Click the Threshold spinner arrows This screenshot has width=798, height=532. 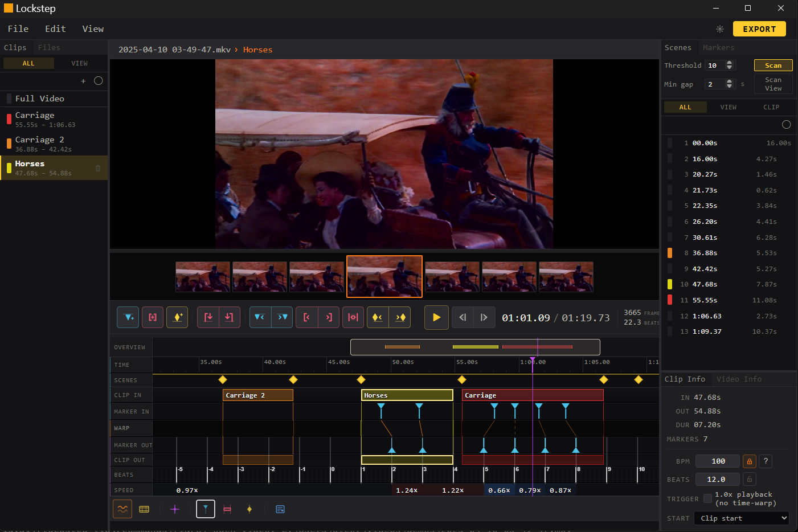point(730,66)
